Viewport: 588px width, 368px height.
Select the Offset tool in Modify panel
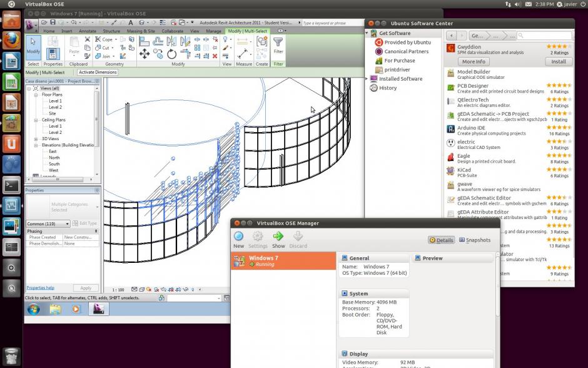click(x=158, y=41)
